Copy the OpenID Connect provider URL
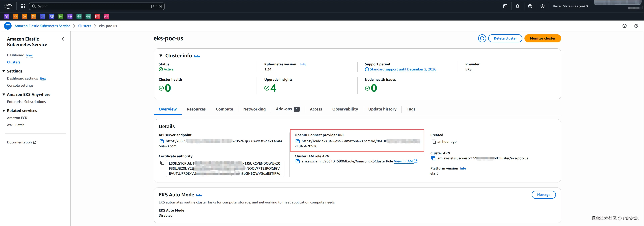The height and width of the screenshot is (226, 644). click(298, 141)
